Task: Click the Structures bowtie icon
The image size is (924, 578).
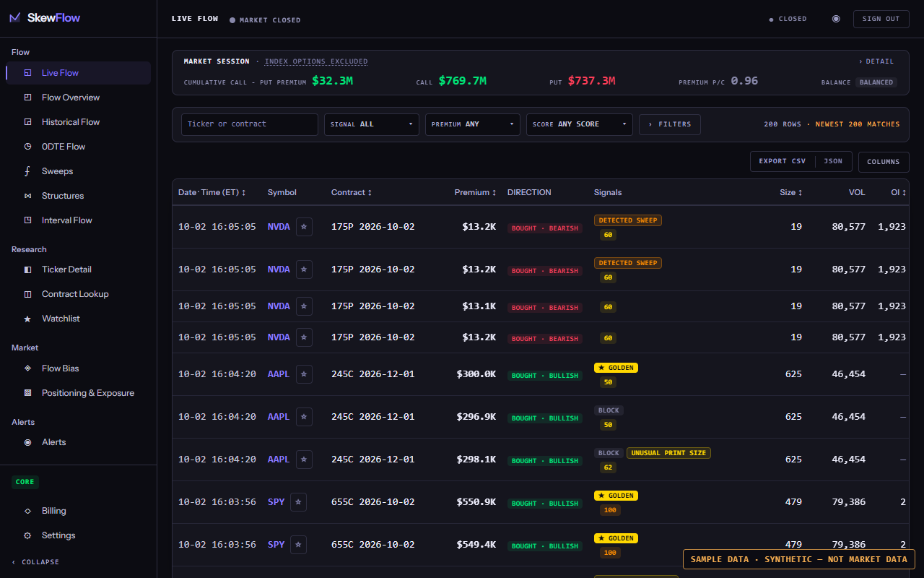Action: click(x=27, y=196)
